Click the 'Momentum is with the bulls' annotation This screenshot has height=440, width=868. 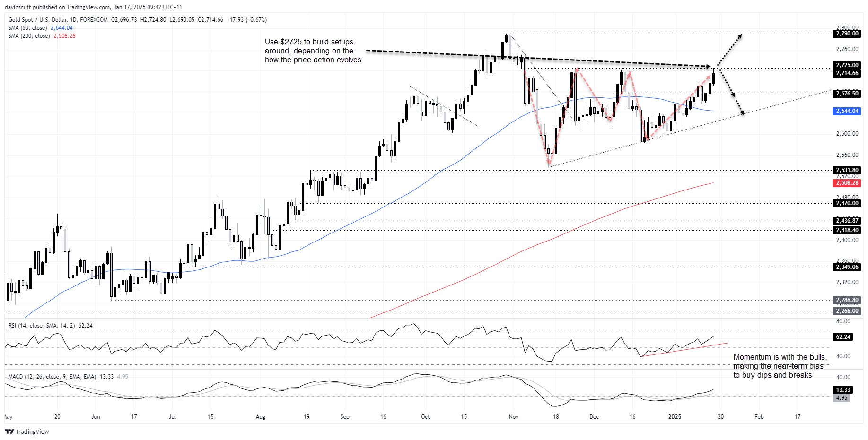coord(780,366)
